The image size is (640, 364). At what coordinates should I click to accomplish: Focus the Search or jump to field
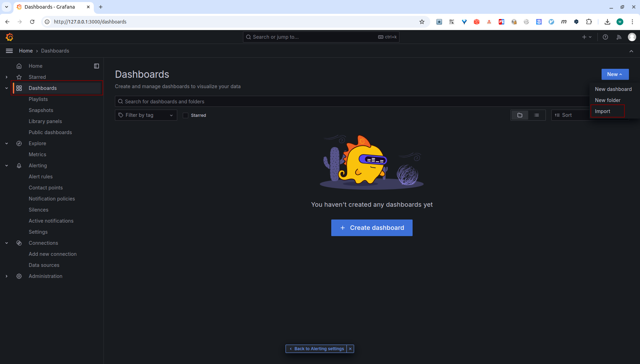(x=321, y=37)
